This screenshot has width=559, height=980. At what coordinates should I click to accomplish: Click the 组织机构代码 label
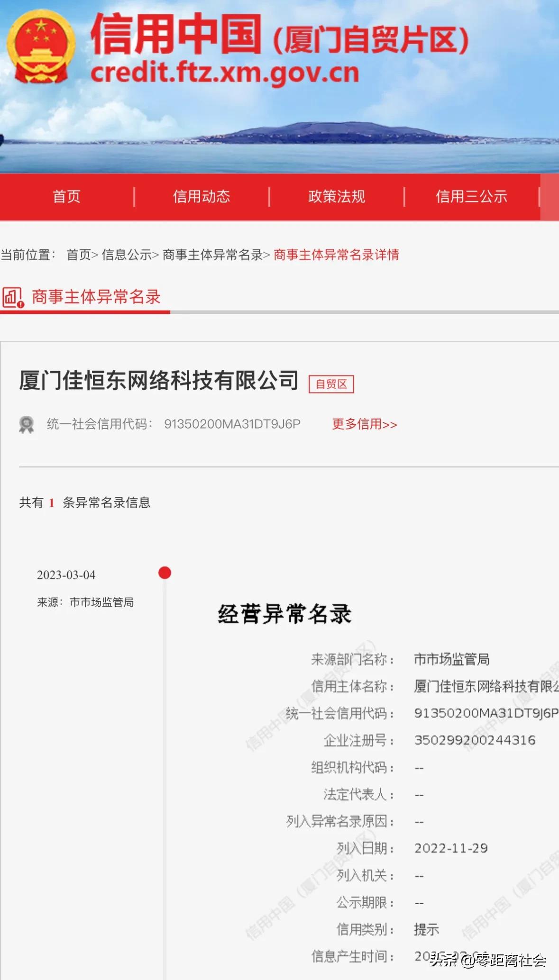[353, 767]
